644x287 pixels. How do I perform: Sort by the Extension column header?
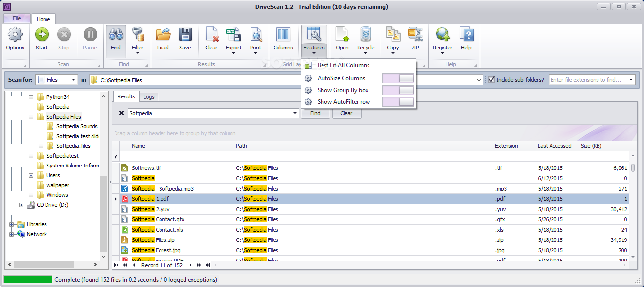(514, 146)
